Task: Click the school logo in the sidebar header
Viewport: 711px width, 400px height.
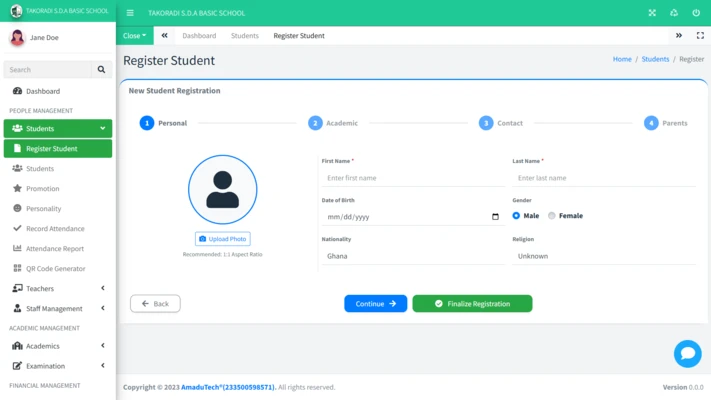Action: 16,10
